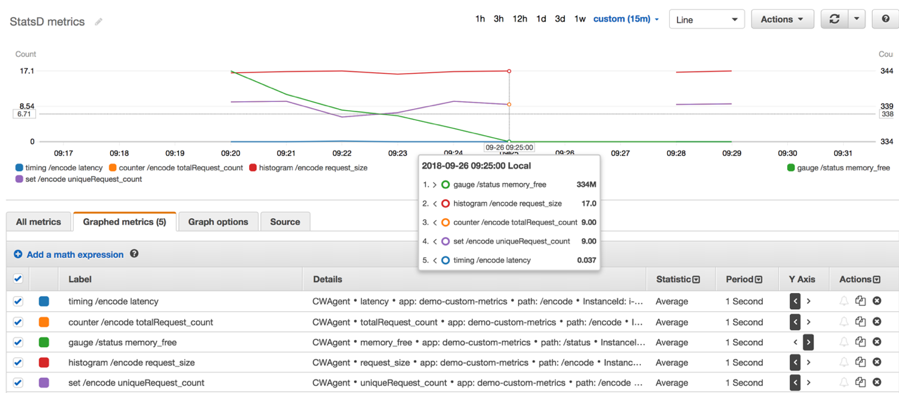Move timing /encode latency to left Y axis

pyautogui.click(x=795, y=301)
